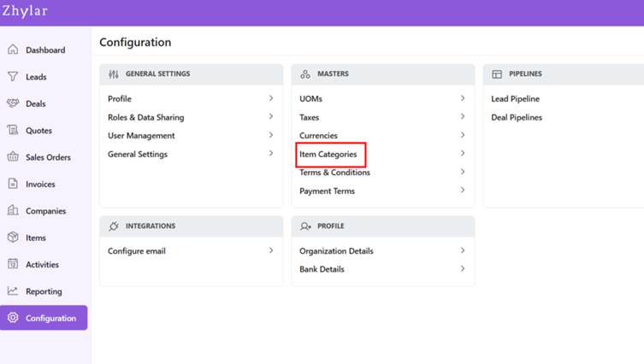Click the Dashboard home icon in sidebar
This screenshot has height=364, width=644.
click(x=13, y=50)
